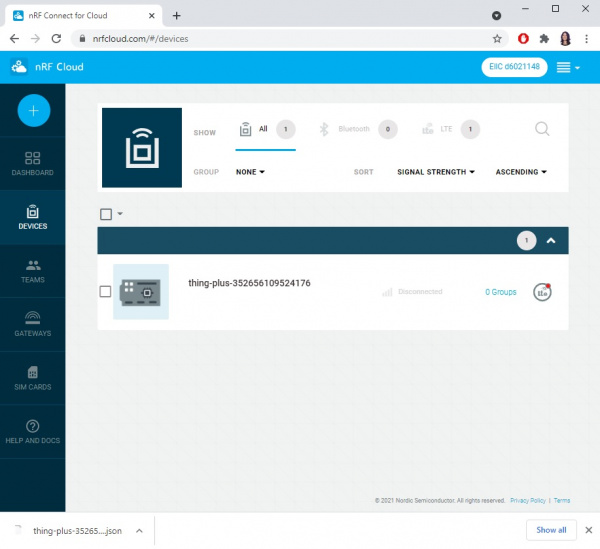Filter devices by LTE tab
Viewport: 600px width, 549px height.
[450, 129]
